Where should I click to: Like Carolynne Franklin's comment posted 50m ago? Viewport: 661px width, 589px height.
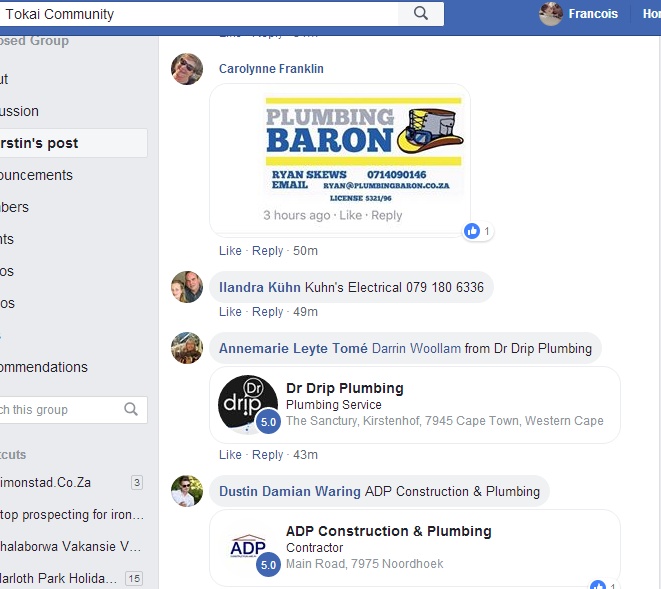(x=230, y=250)
